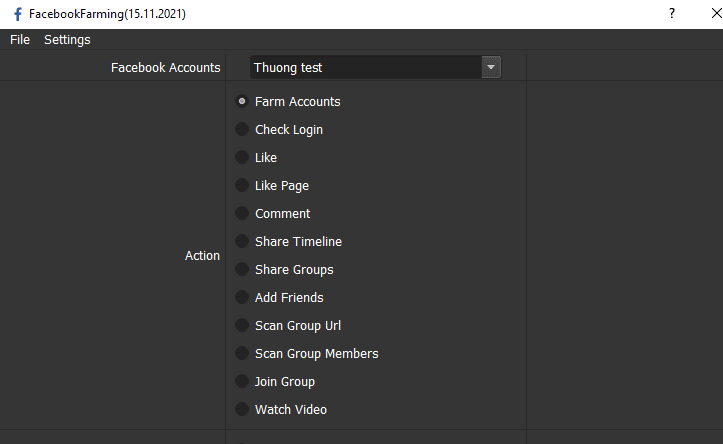Choose the Like action radio button
Image resolution: width=723 pixels, height=444 pixels.
click(x=242, y=157)
